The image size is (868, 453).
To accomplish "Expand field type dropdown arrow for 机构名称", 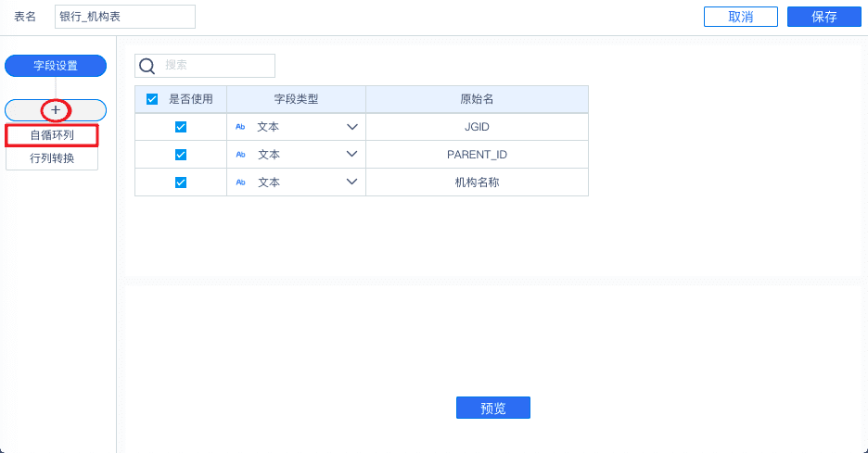I will point(351,182).
